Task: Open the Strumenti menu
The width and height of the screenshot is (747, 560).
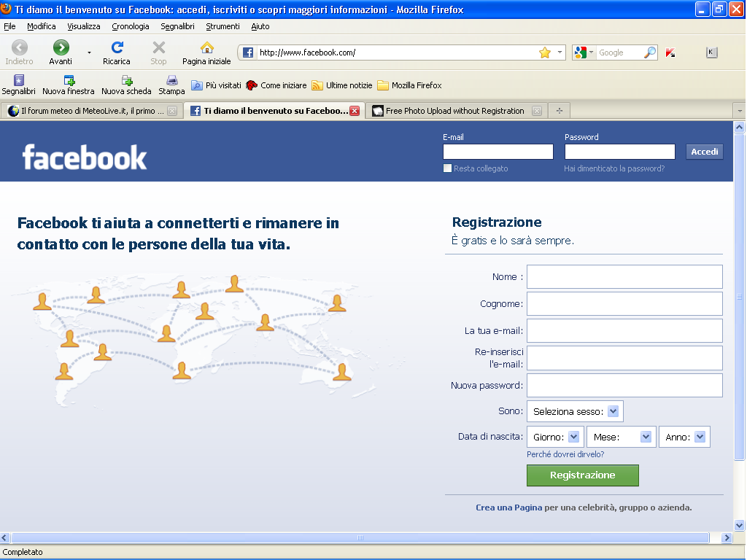Action: [222, 26]
